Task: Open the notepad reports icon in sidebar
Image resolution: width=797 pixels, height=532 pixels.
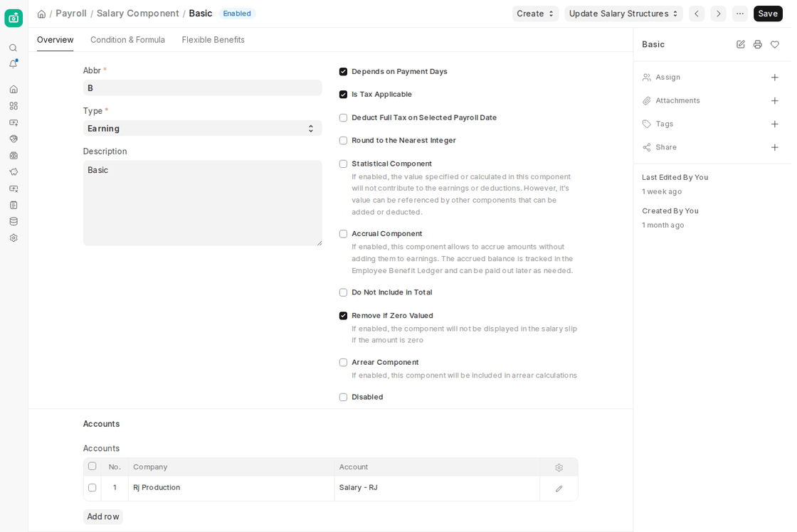Action: 14,205
